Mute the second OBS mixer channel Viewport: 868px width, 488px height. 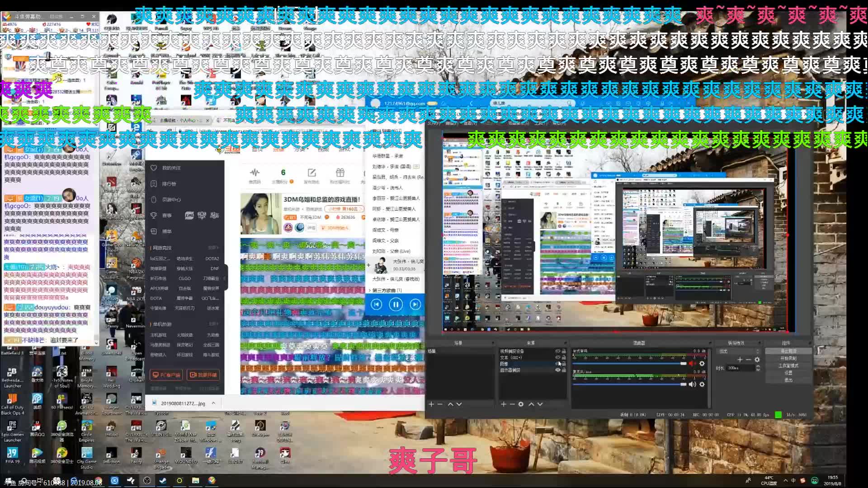click(692, 384)
